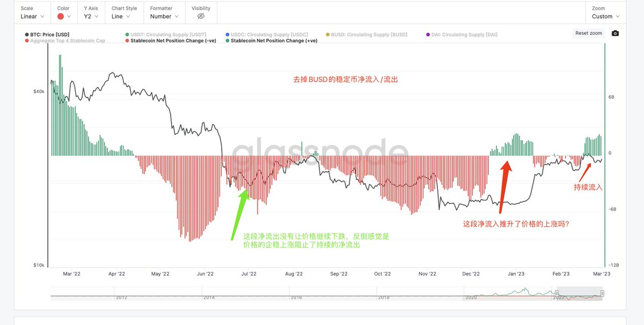The height and width of the screenshot is (325, 644).
Task: Click 2014 on the navigator timeline
Action: click(209, 297)
